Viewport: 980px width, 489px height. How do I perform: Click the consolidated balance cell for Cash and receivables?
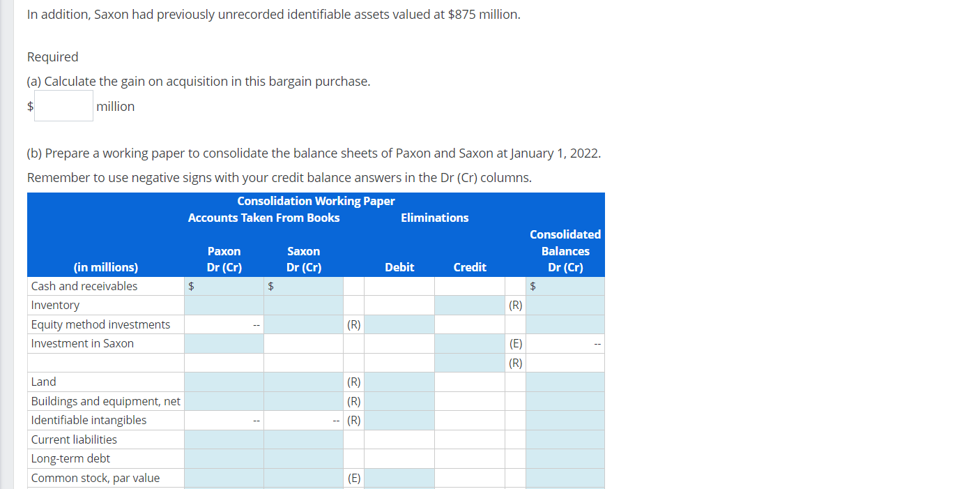565,286
